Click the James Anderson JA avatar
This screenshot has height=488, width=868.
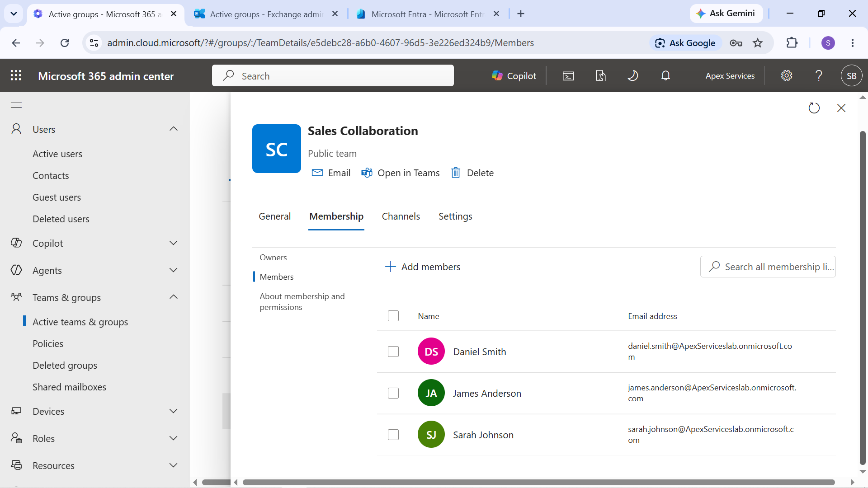tap(431, 393)
